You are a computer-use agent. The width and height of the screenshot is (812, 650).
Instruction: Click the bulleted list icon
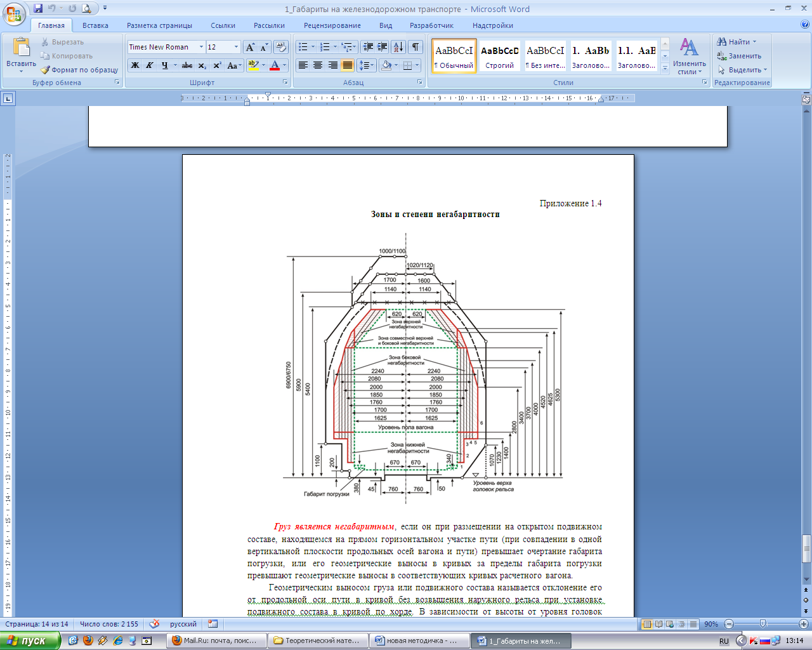pos(303,47)
